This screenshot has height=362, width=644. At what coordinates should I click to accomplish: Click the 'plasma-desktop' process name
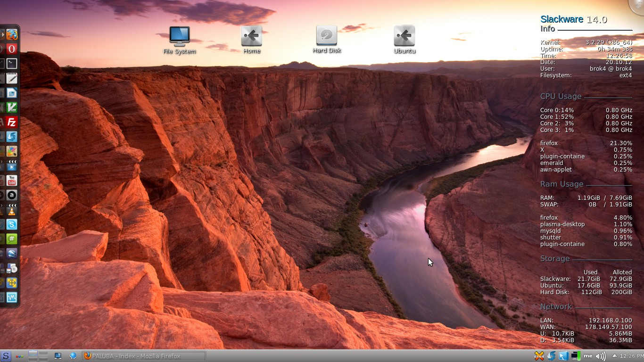click(562, 224)
